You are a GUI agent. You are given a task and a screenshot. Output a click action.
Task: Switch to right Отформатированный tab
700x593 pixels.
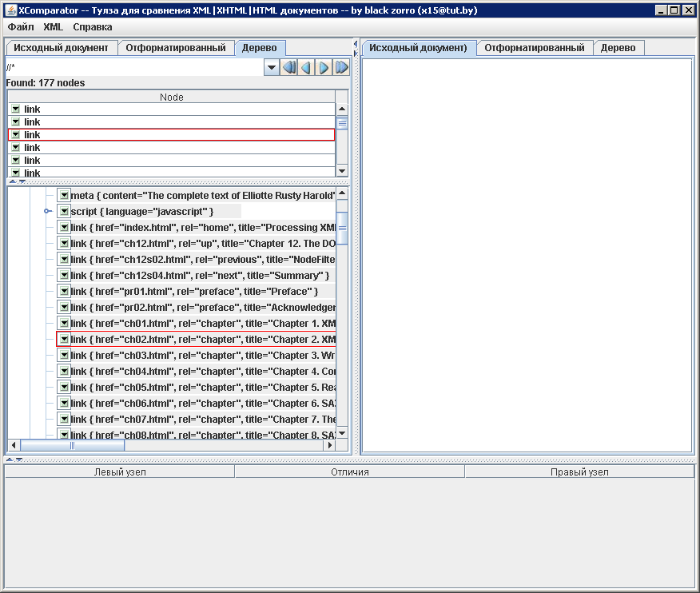[x=534, y=48]
